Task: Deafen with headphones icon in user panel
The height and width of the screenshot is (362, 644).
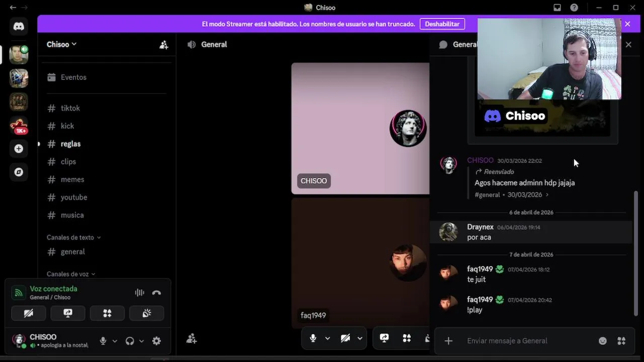Action: [x=130, y=341]
